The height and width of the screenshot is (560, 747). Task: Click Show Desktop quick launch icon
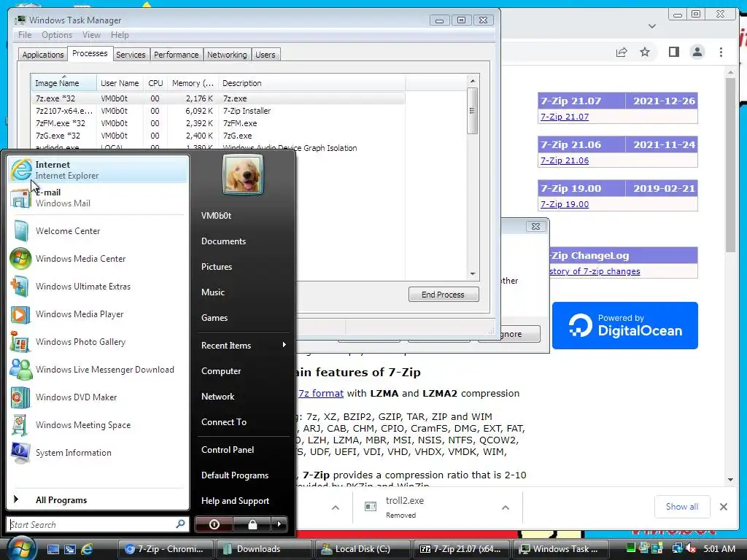(53, 549)
